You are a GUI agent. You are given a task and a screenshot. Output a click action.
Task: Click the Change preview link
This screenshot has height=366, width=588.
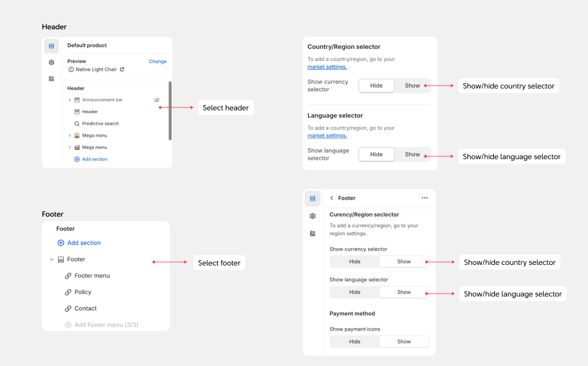tap(157, 61)
